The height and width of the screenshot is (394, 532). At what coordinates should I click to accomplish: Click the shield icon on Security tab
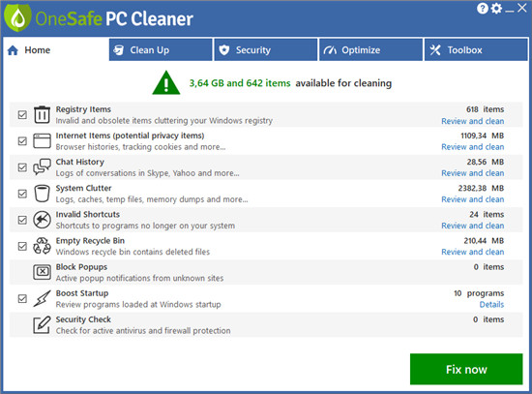224,50
